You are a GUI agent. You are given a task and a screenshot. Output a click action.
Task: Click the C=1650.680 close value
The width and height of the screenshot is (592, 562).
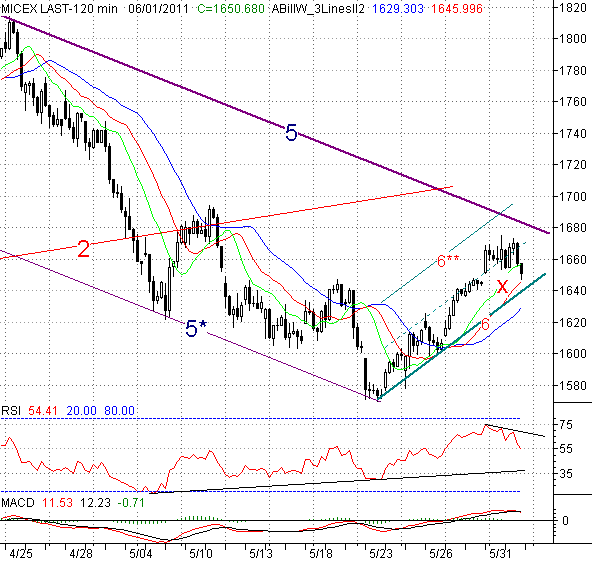pos(231,8)
